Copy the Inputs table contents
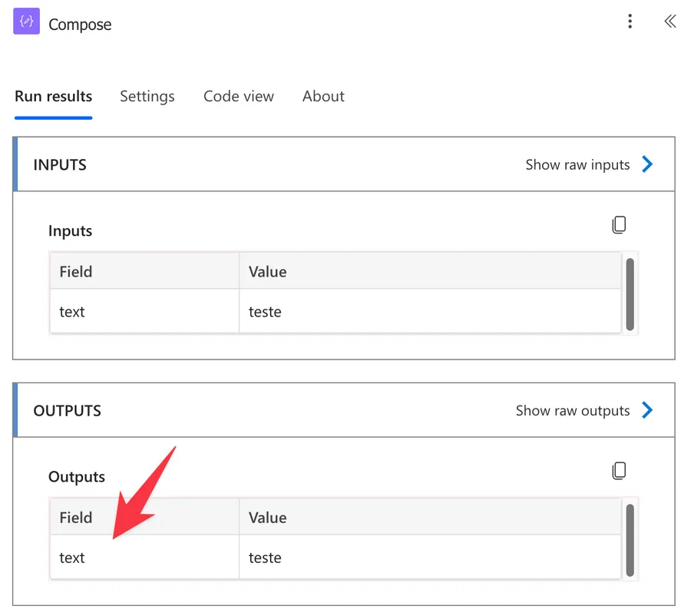The width and height of the screenshot is (691, 616). [x=619, y=225]
